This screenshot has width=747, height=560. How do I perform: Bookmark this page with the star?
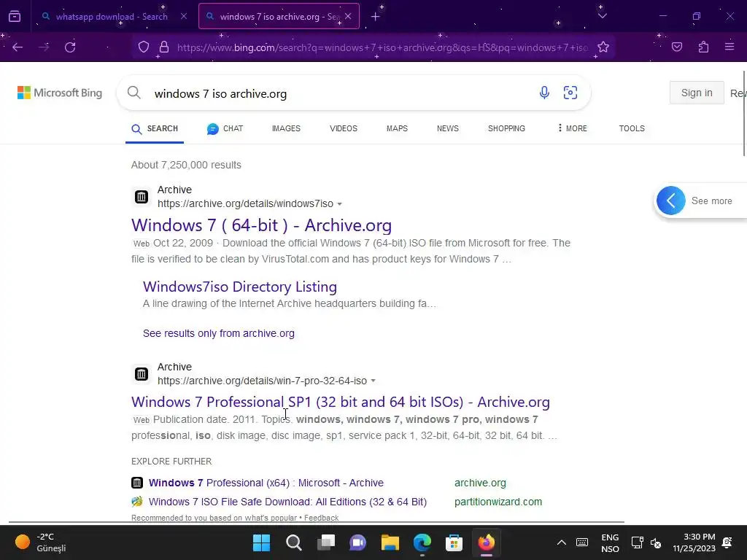coord(603,47)
